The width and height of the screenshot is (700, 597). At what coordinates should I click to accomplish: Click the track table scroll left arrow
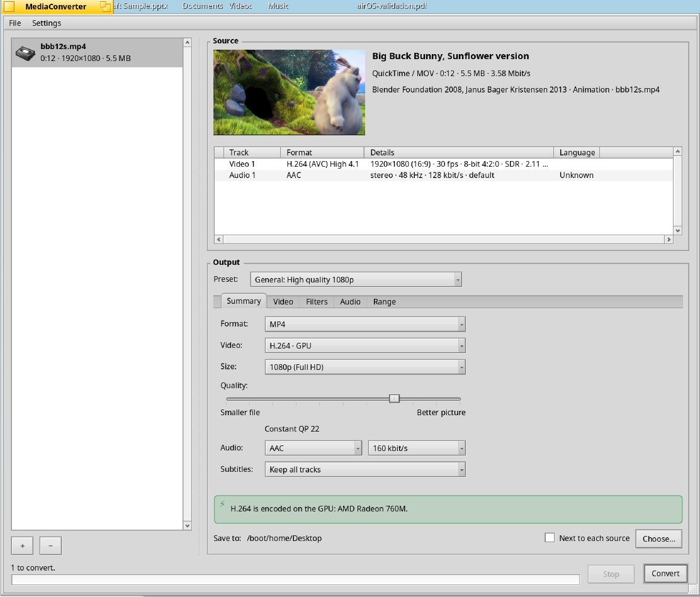(x=219, y=240)
